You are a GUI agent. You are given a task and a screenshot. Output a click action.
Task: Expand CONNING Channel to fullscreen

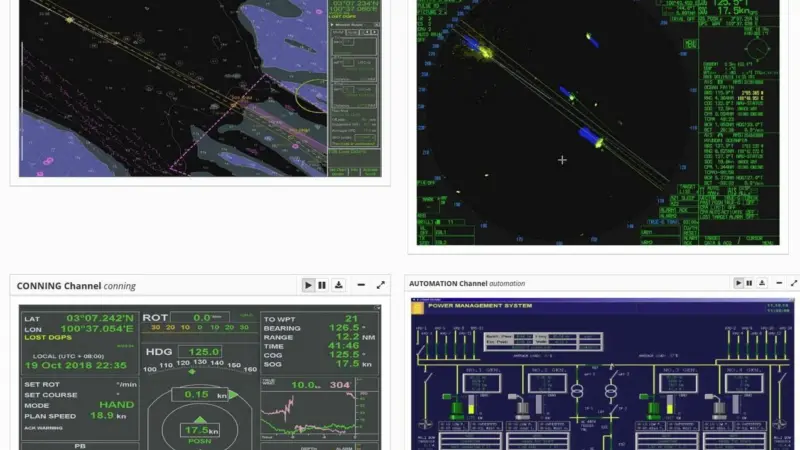(x=381, y=285)
